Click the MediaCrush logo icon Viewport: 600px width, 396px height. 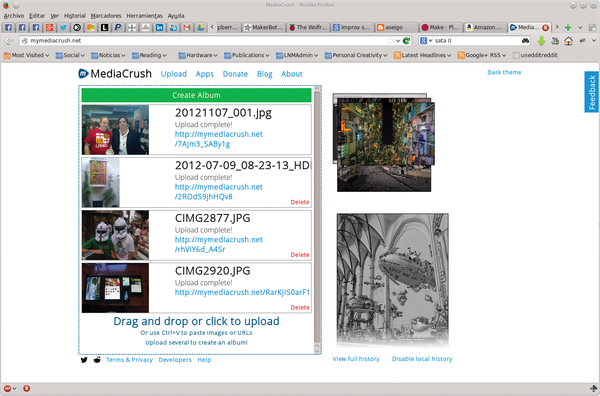point(83,73)
